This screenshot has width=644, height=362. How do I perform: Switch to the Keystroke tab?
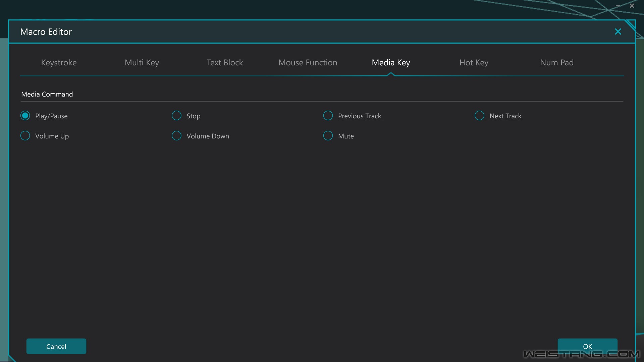click(x=59, y=63)
